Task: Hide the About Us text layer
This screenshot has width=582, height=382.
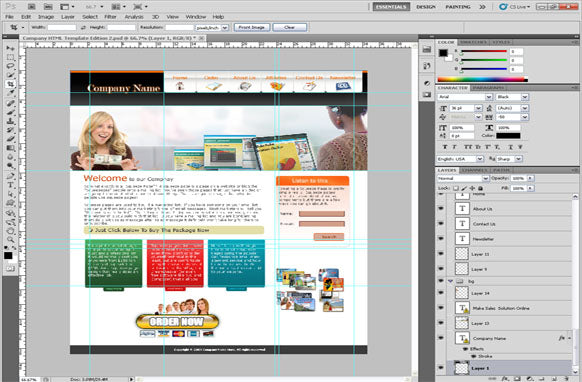Action: (x=441, y=209)
